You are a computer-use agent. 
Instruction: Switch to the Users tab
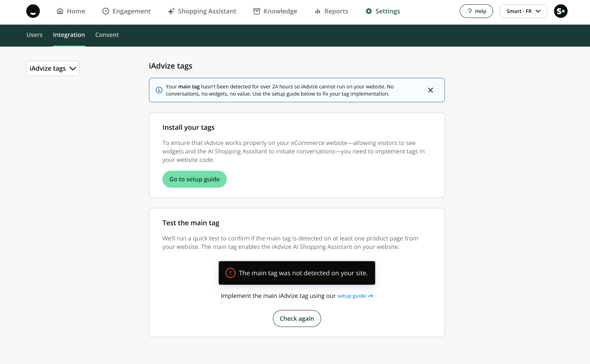point(35,35)
